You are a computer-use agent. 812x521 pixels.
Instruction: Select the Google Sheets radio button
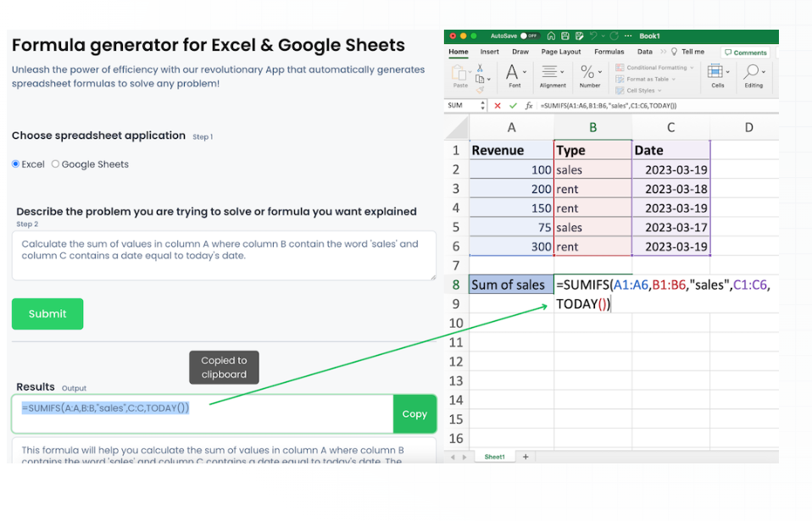pos(56,164)
